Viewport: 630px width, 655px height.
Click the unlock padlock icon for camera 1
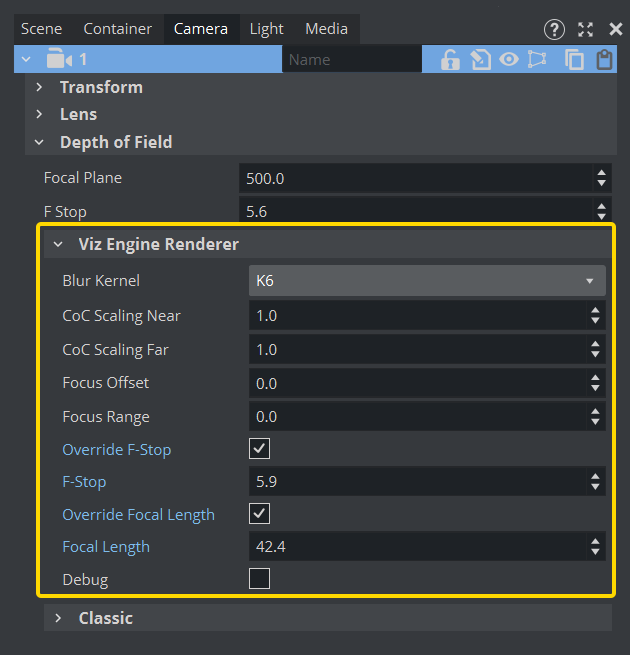pos(450,60)
